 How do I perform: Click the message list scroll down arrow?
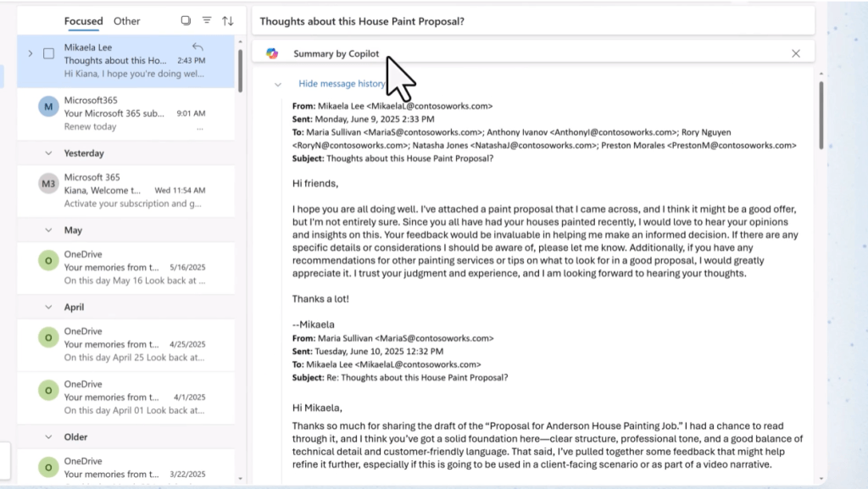[240, 479]
